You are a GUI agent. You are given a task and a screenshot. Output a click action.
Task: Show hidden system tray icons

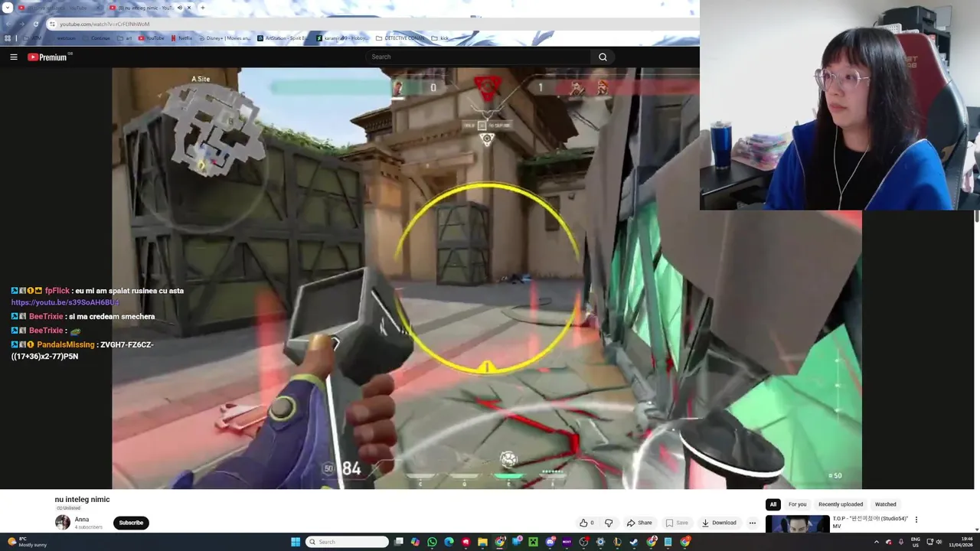(x=877, y=542)
